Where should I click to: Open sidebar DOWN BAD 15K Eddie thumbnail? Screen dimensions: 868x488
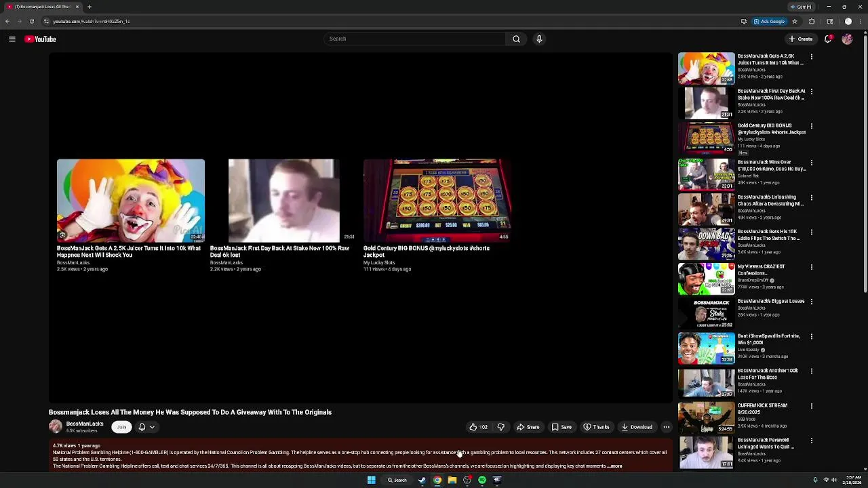[706, 243]
